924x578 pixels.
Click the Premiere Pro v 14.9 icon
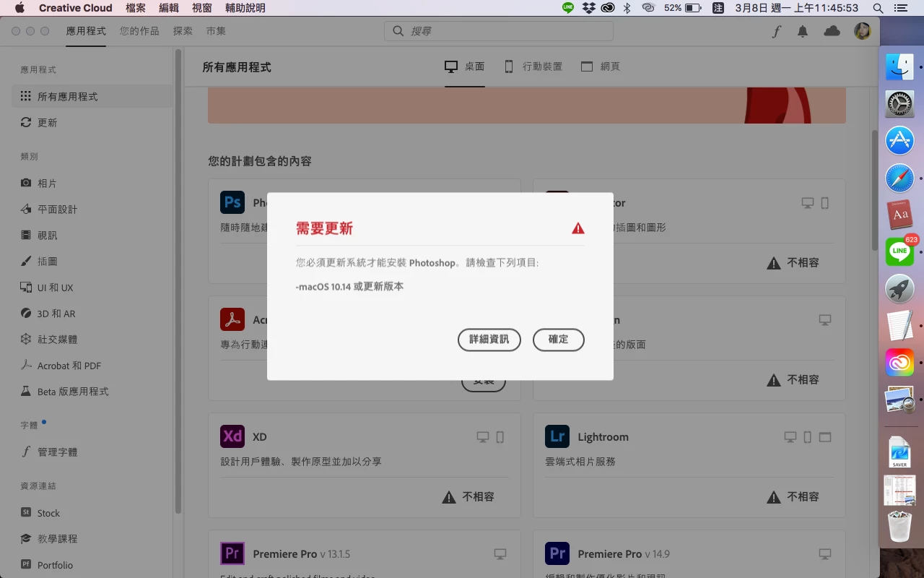point(557,553)
